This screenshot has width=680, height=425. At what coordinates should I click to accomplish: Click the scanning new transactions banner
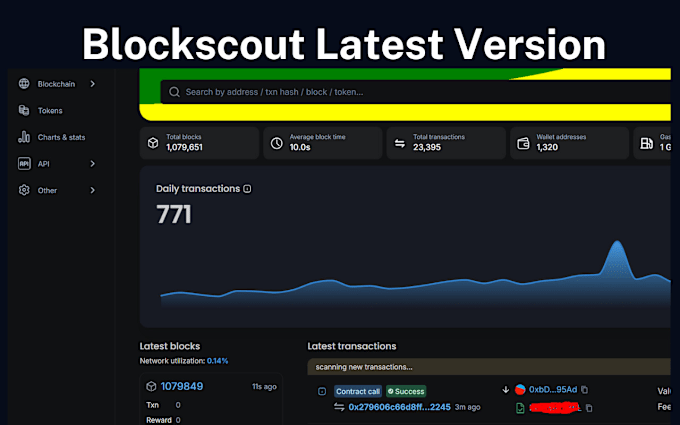[489, 367]
